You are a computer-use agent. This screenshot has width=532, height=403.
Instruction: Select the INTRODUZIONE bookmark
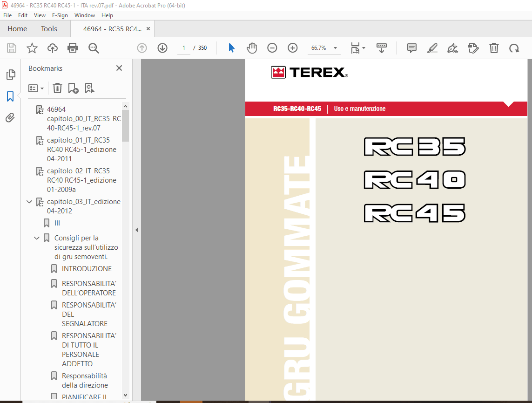[87, 268]
